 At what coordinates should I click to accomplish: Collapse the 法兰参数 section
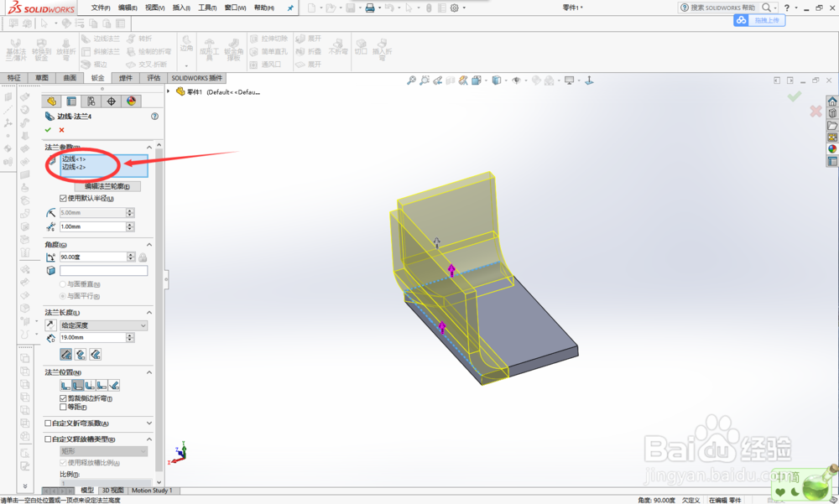point(149,147)
